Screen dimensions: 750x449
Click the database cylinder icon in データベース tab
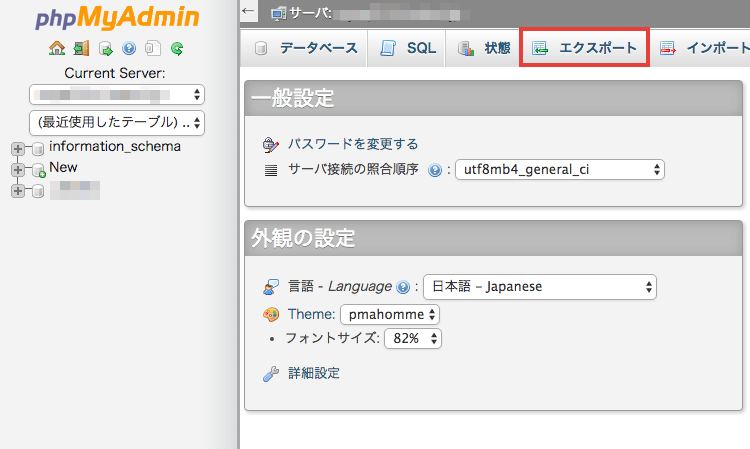(x=261, y=48)
